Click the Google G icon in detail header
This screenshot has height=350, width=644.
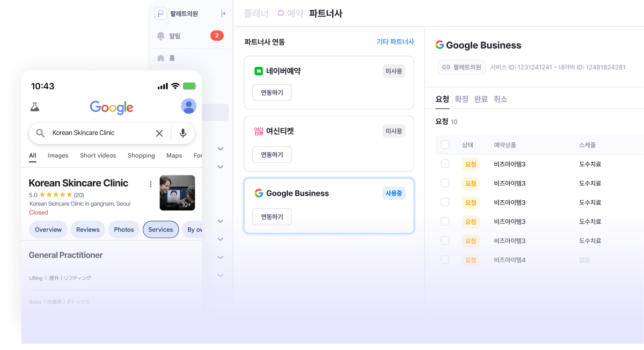[439, 45]
